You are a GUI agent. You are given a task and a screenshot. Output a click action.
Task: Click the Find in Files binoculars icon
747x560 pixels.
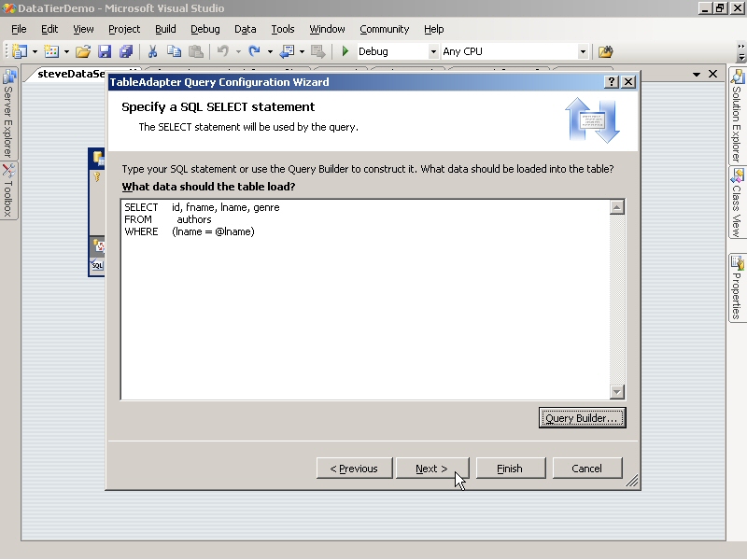point(605,51)
